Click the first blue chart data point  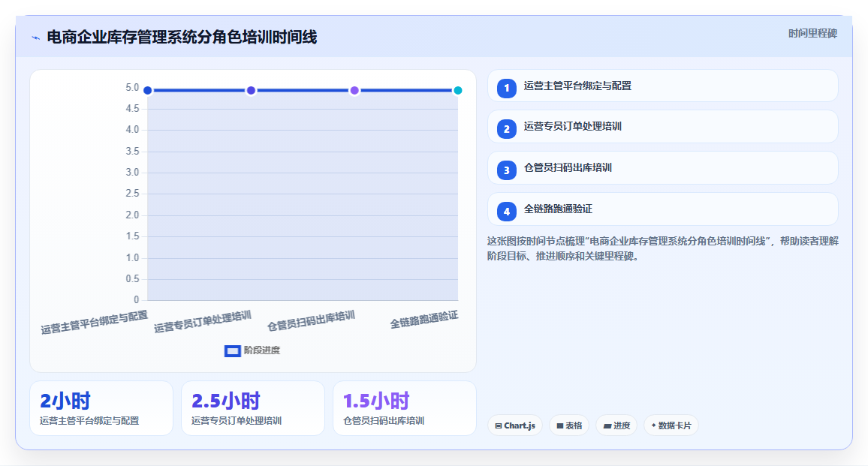pyautogui.click(x=148, y=90)
